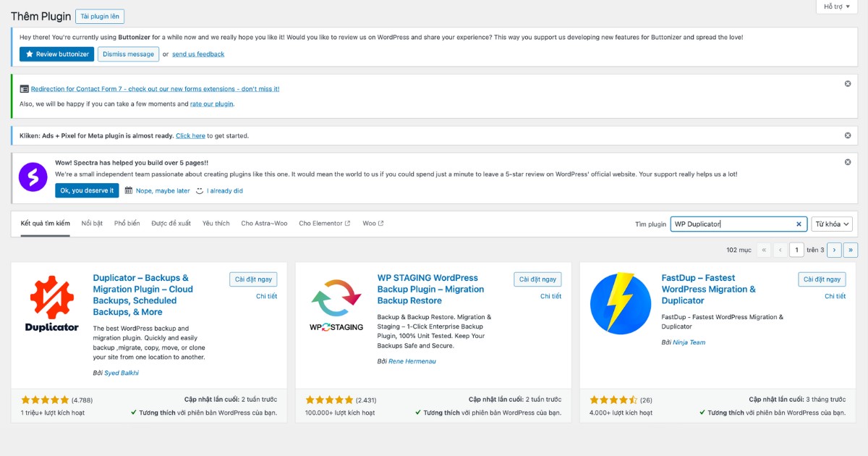Viewport: 868px width, 456px height.
Task: Open the Được đề xuất tab
Action: (171, 224)
